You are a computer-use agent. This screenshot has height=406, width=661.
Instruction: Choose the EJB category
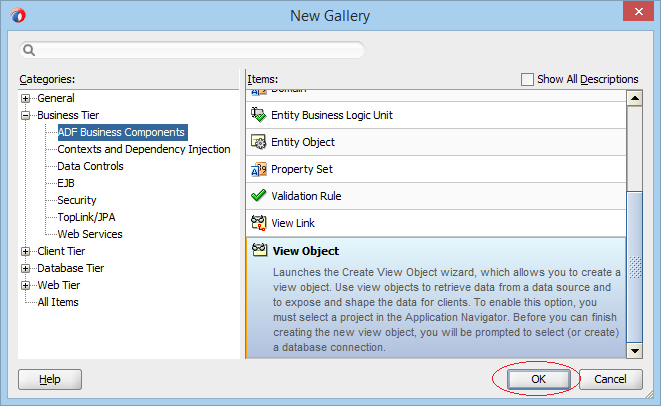tap(66, 183)
